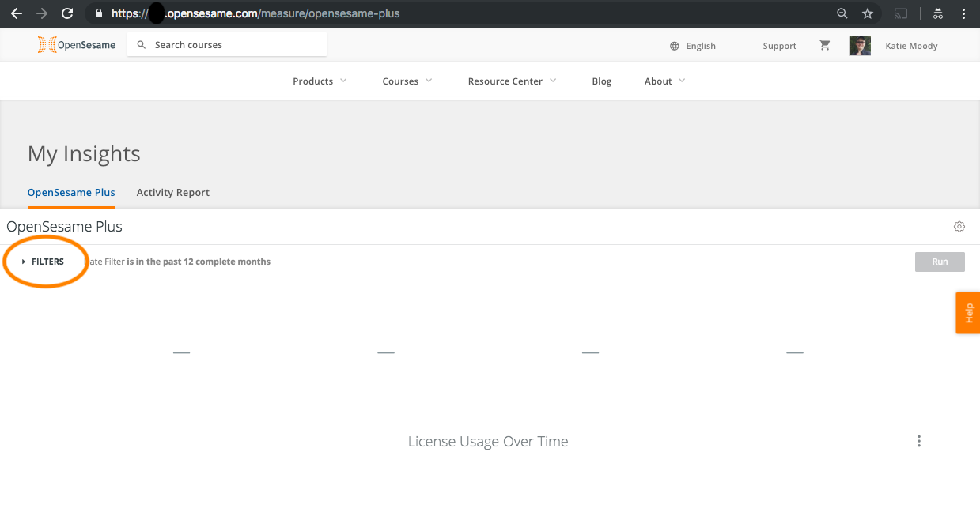The width and height of the screenshot is (980, 516).
Task: Open the orange Help widget
Action: coord(968,313)
